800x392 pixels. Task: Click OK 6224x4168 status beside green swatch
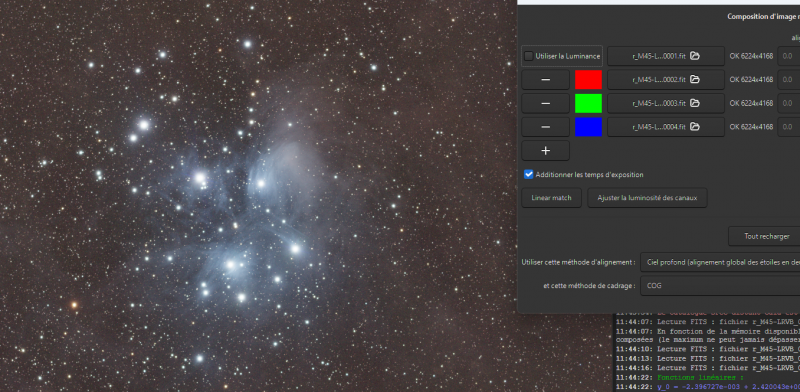(751, 103)
